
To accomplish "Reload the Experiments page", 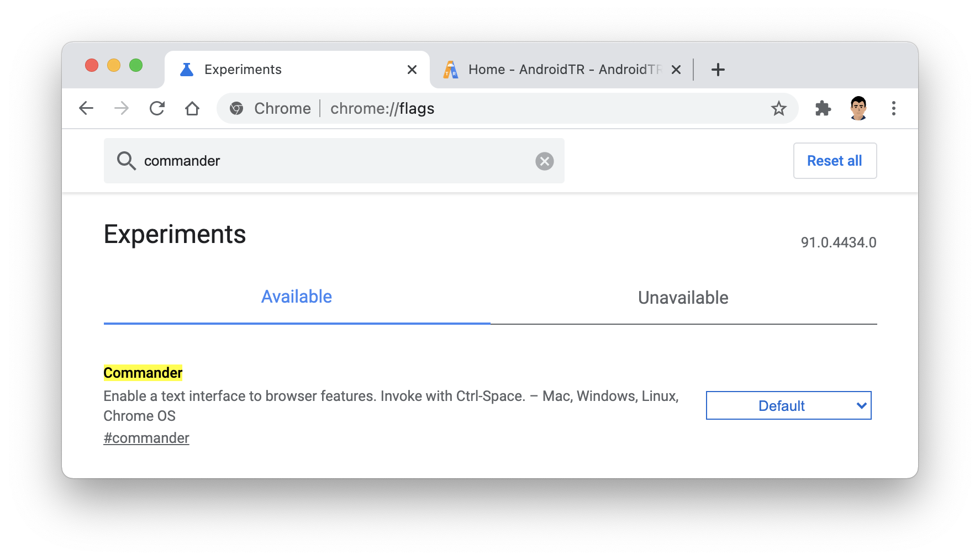I will 157,108.
